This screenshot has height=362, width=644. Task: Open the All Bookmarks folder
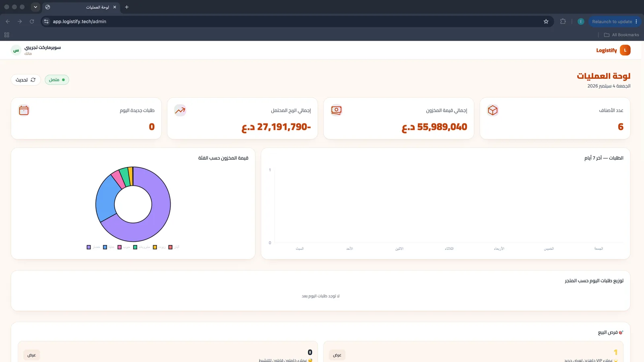(621, 35)
